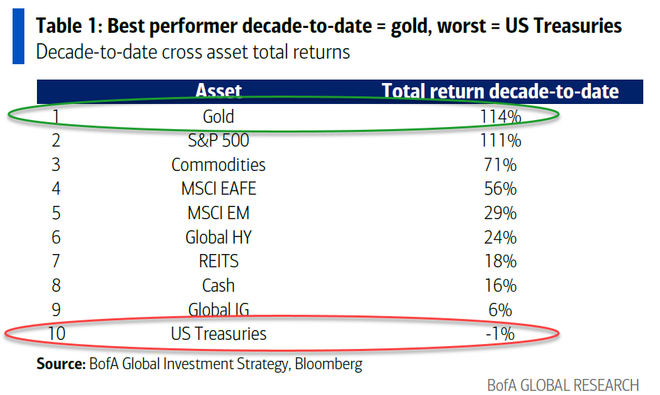Click the BofA GLOBAL RESEARCH watermark

coord(563,385)
